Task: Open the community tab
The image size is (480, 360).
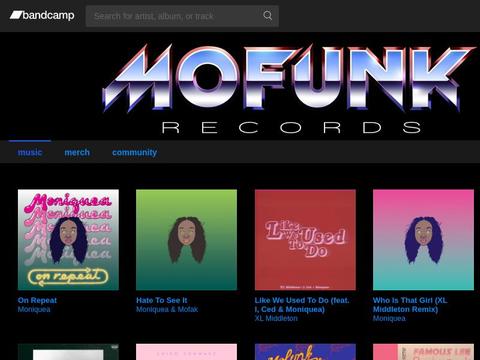Action: (134, 152)
